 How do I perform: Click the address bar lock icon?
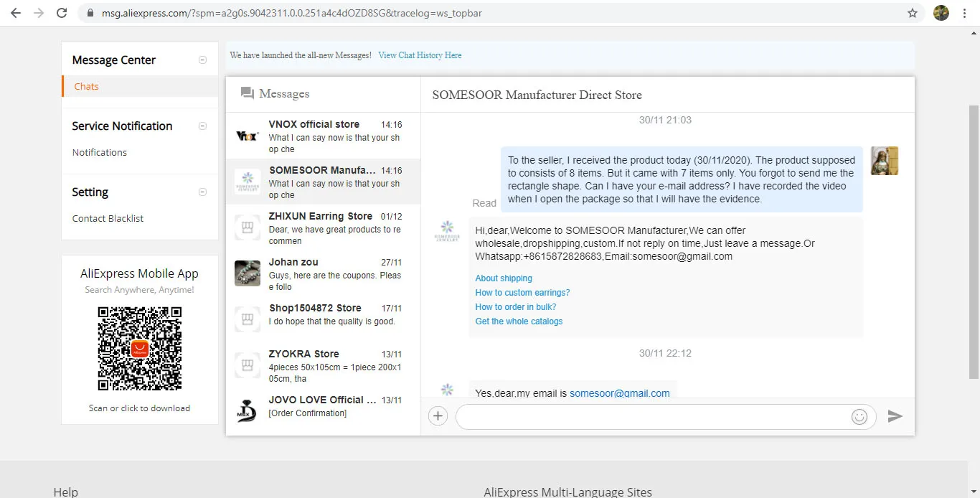(90, 13)
